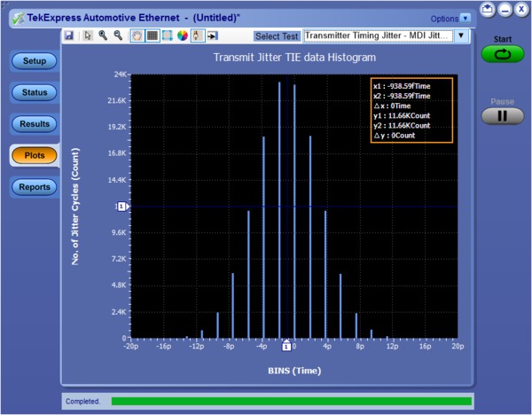This screenshot has width=532, height=415.
Task: Click the '△y : 0Count' readout
Action: (x=395, y=136)
